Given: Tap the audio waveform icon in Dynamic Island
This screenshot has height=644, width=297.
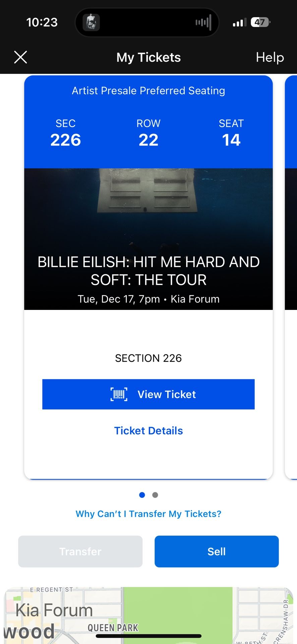Looking at the screenshot, I should pyautogui.click(x=203, y=22).
